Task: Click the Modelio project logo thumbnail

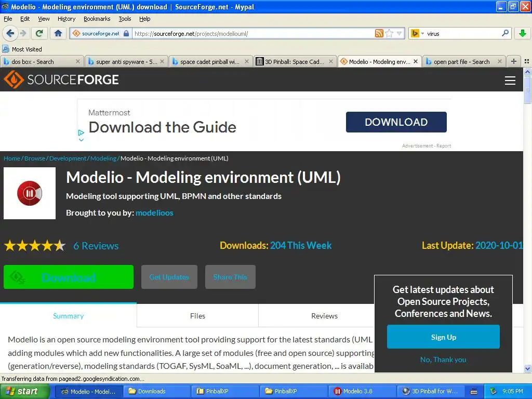Action: (30, 193)
